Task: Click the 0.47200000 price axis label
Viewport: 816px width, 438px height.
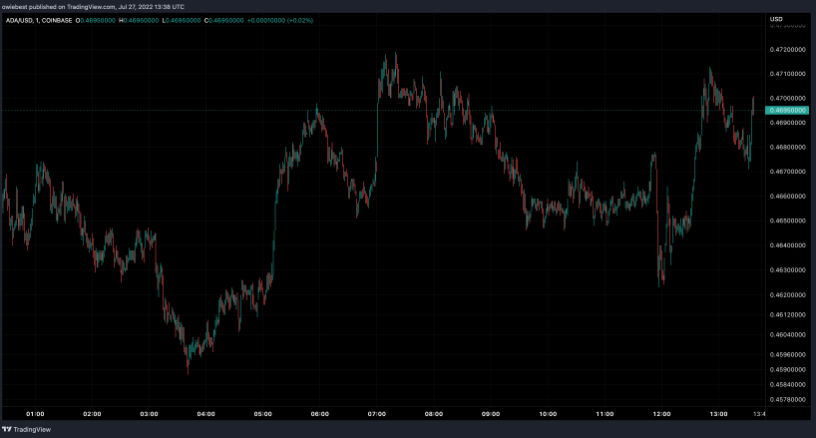Action: pyautogui.click(x=787, y=49)
